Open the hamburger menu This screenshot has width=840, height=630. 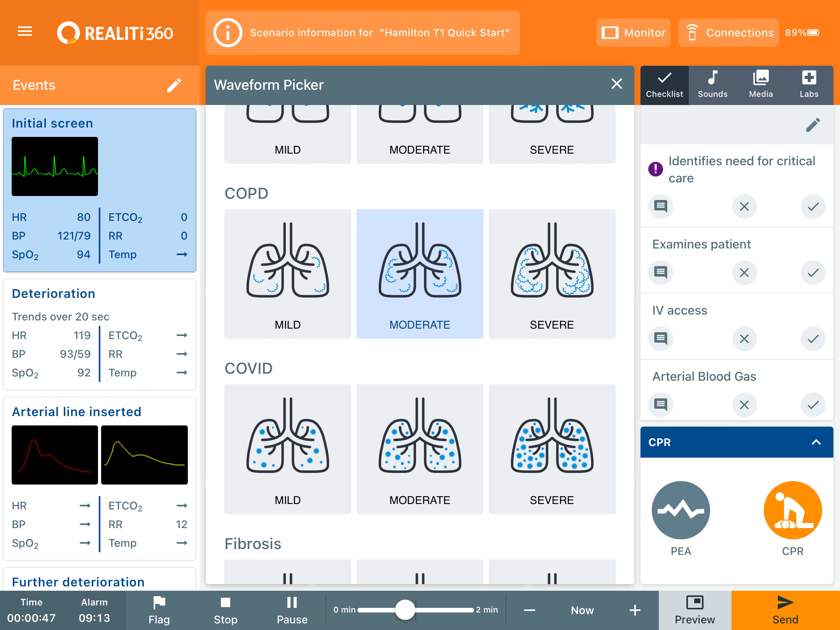(24, 32)
